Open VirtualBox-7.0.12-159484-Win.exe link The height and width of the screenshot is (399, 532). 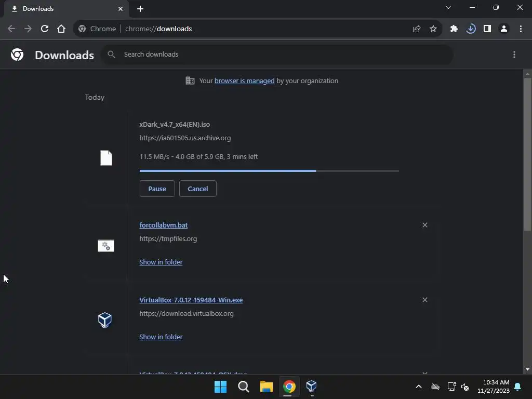pos(191,300)
